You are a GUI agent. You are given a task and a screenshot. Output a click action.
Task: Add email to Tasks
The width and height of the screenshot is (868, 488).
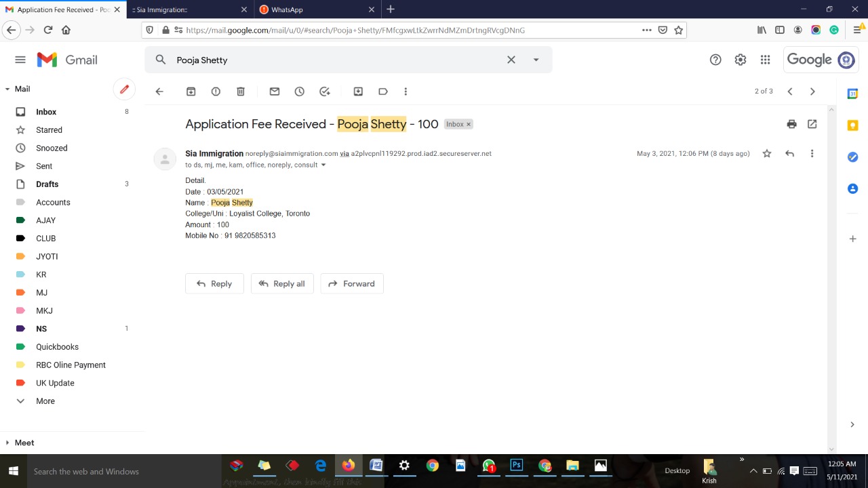pyautogui.click(x=325, y=91)
